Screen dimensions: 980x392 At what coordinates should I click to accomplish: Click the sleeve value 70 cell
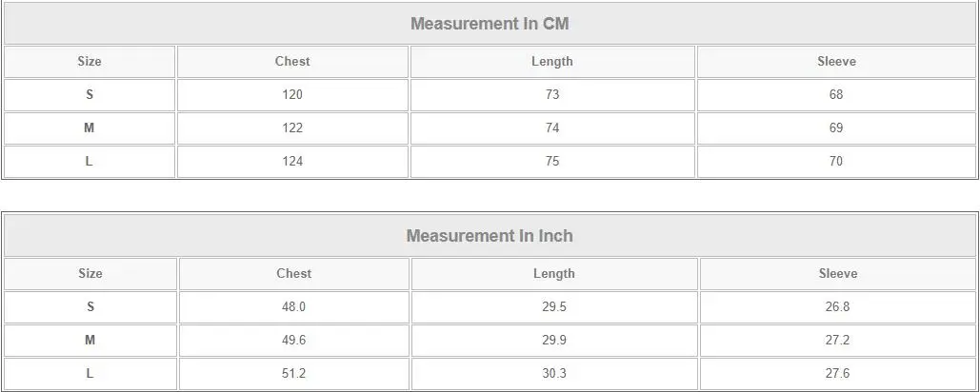[836, 161]
